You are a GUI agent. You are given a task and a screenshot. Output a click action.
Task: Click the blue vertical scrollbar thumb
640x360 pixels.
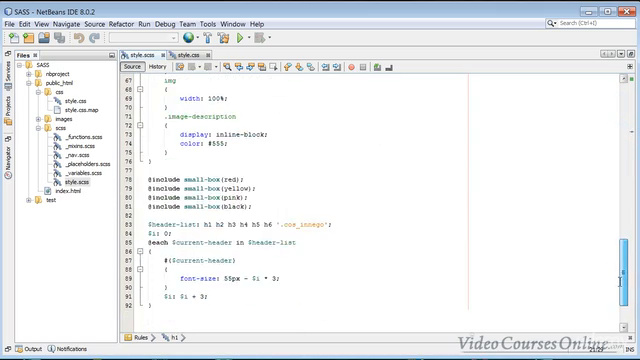point(623,272)
